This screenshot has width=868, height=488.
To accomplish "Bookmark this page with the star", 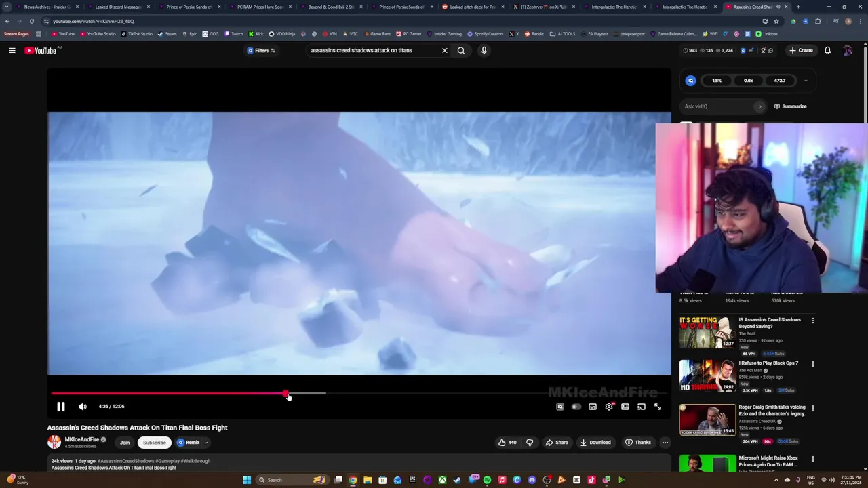I will click(776, 21).
